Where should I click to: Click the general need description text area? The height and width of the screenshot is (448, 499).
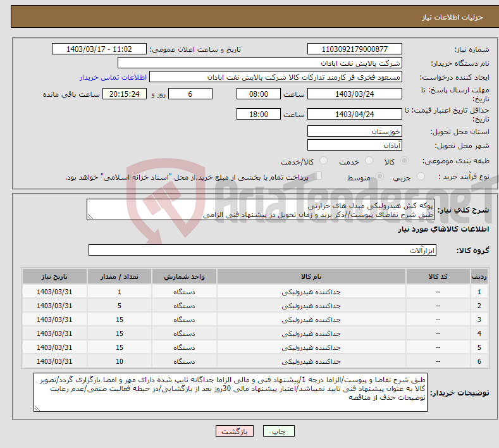[261, 209]
